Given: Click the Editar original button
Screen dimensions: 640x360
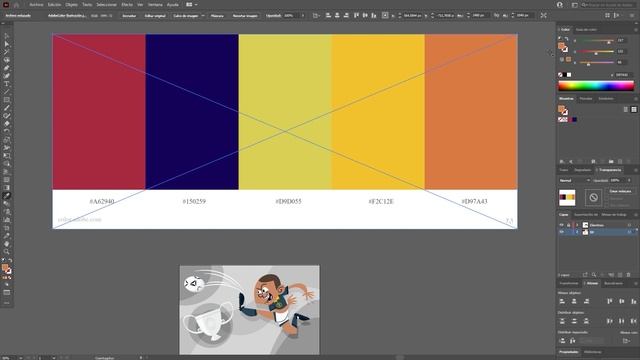Looking at the screenshot, I should click(155, 16).
